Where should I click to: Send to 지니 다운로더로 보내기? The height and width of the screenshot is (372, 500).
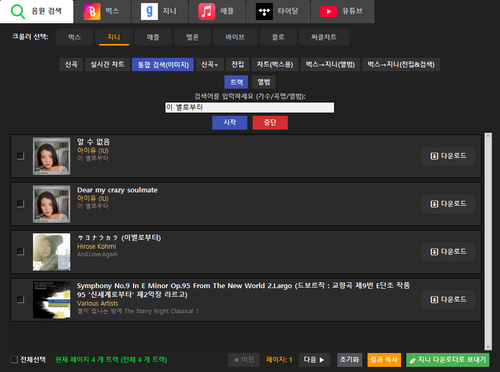point(448,360)
